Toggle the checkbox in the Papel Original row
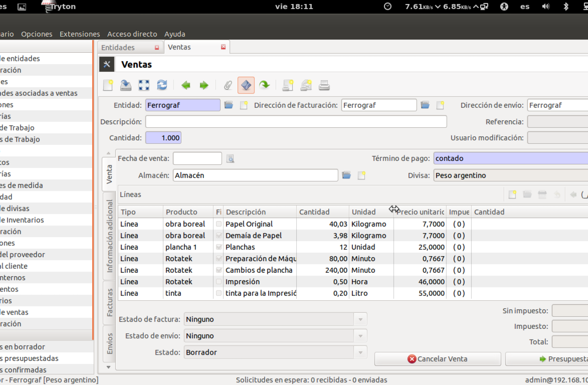Viewport: 588px width, 385px height. point(219,224)
